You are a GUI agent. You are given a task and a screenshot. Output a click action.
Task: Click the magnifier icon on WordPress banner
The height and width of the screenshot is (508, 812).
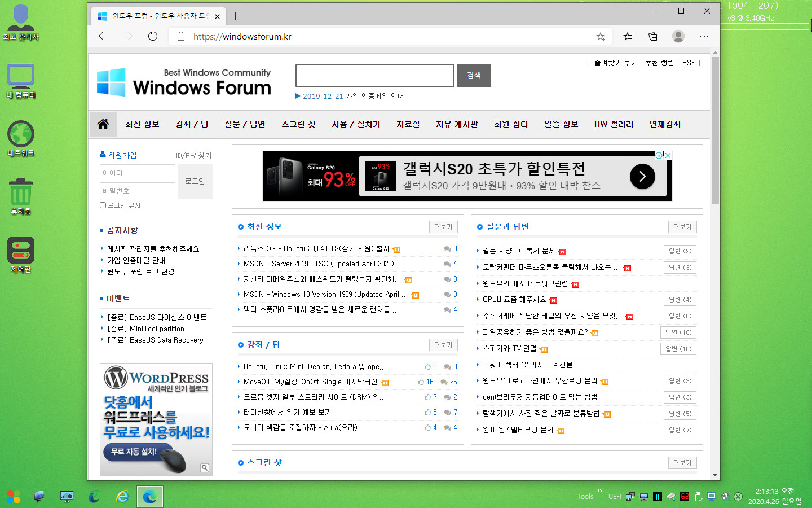205,467
